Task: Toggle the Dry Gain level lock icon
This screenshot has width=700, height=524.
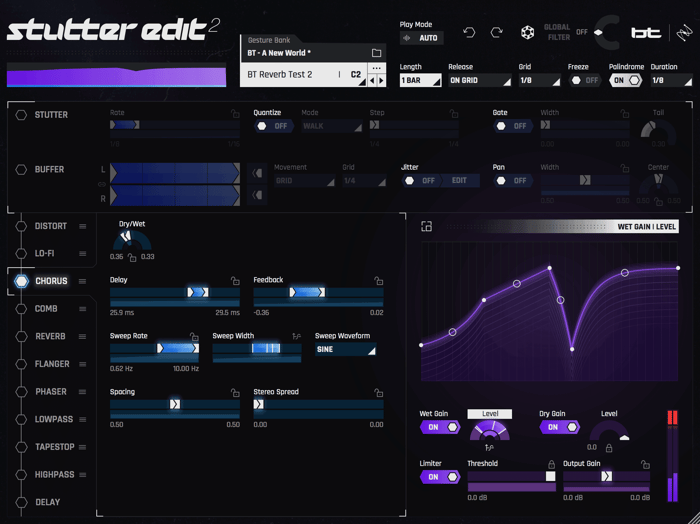Action: [609, 448]
